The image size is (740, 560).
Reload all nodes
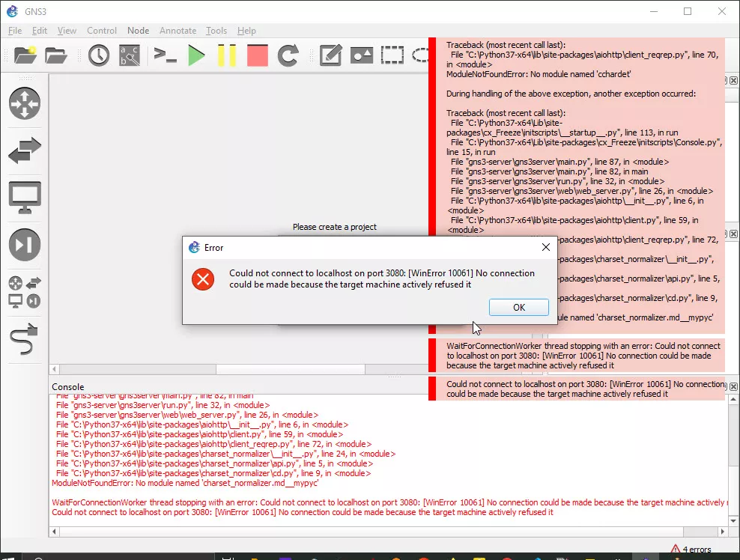pyautogui.click(x=288, y=55)
